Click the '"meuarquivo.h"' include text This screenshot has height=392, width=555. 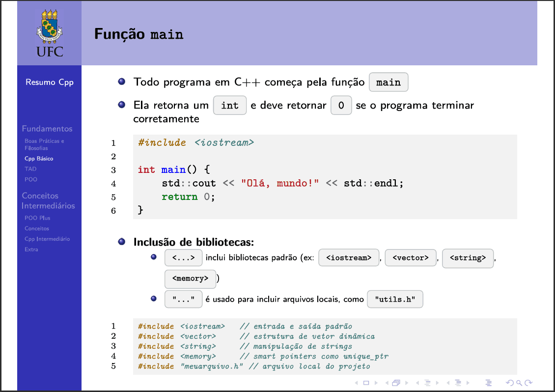pyautogui.click(x=212, y=366)
